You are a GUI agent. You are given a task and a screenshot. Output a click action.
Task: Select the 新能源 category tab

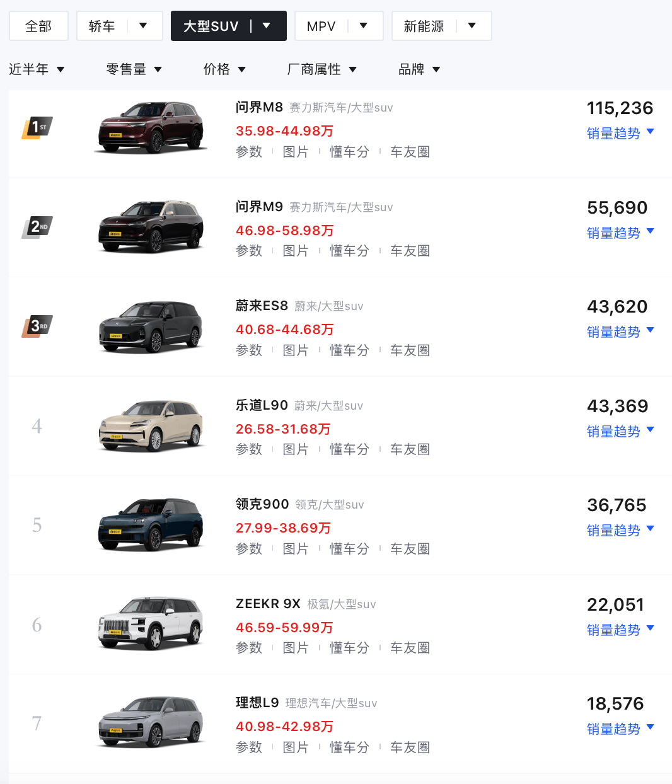click(x=424, y=26)
